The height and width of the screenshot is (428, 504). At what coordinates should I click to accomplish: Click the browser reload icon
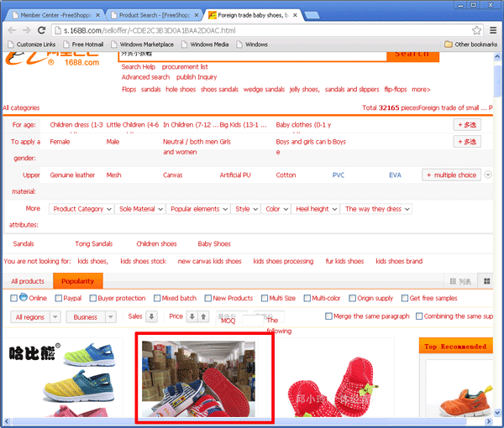[46, 30]
